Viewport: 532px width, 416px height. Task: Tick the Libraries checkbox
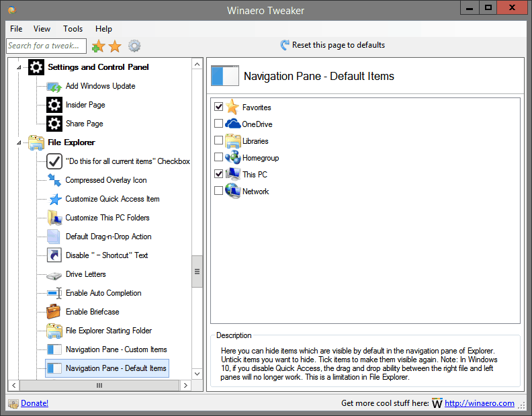click(219, 140)
